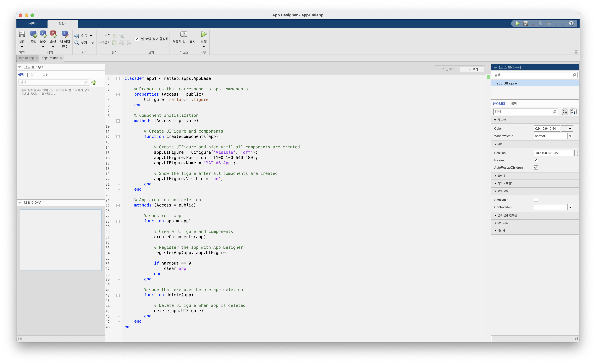Collapse code fold at line 42 delete function

(x=118, y=295)
